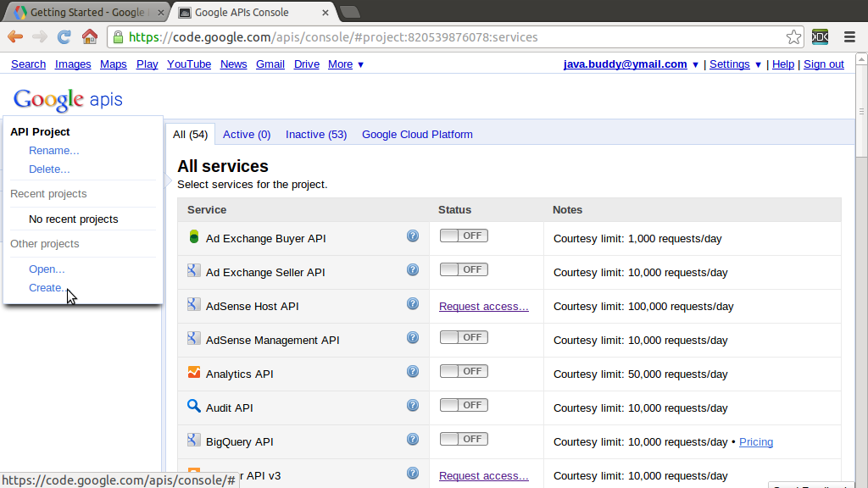Choose Rename... in the API Project menu
The height and width of the screenshot is (488, 868).
(x=53, y=151)
